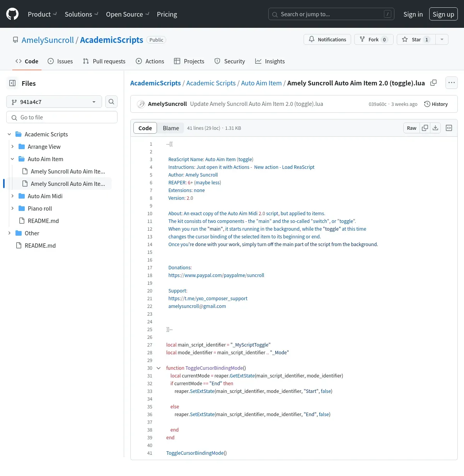Screen dimensions: 464x476
Task: Open the Open Source menu
Action: pos(128,14)
